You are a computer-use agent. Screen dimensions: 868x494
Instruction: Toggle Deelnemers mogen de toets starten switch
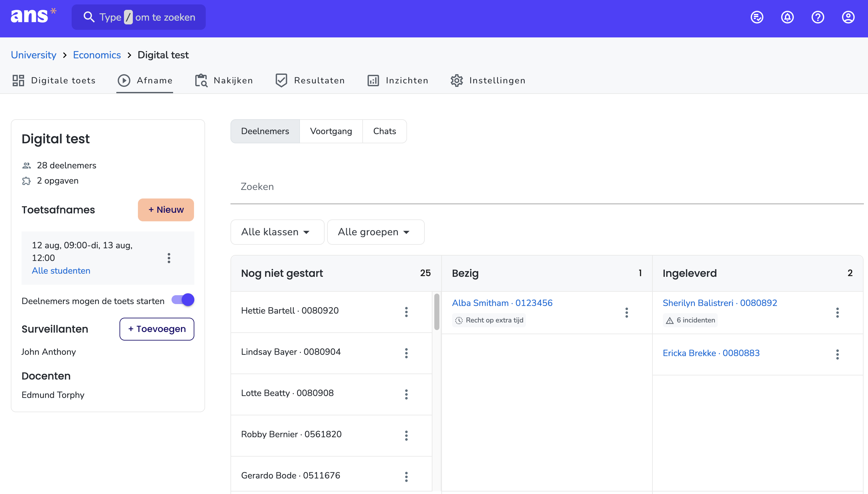(183, 300)
